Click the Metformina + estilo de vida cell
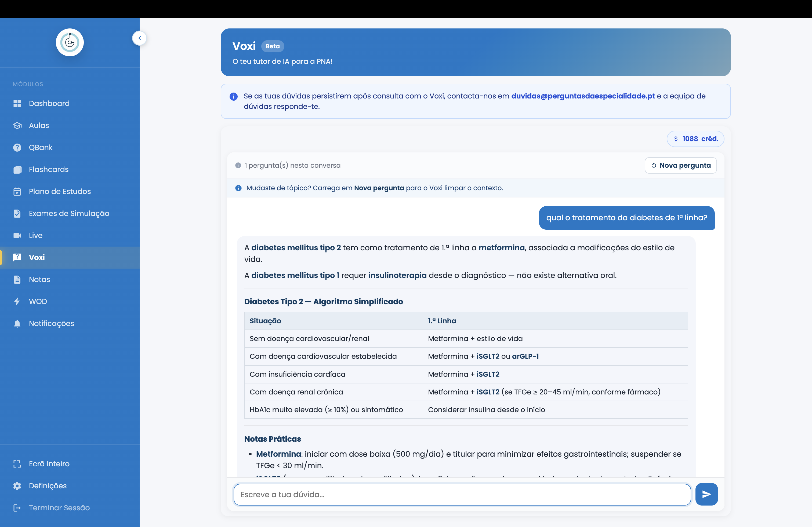The width and height of the screenshot is (812, 527). pos(556,338)
